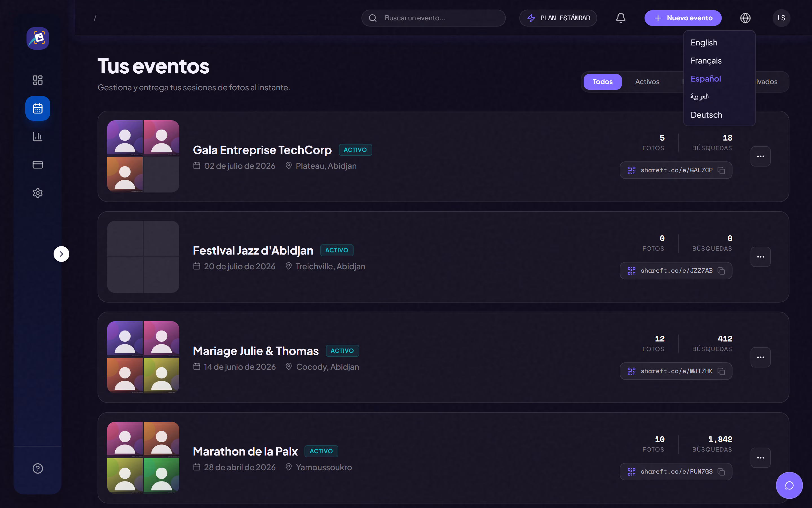Viewport: 812px width, 508px height.
Task: Open the dashboard grid icon in the sidebar
Action: 37,80
